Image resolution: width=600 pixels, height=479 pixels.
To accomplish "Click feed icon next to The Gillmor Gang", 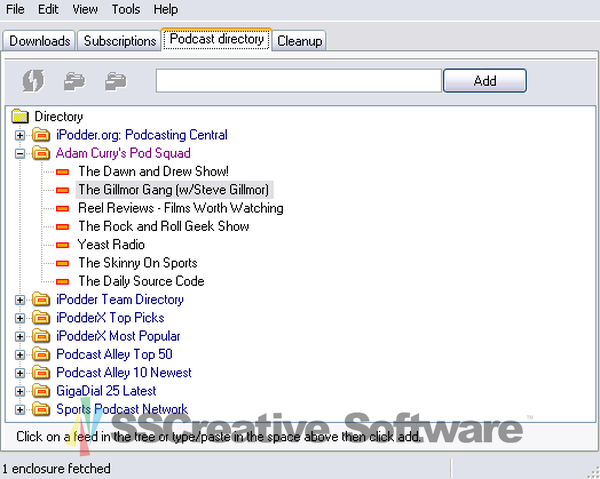I will tap(62, 190).
